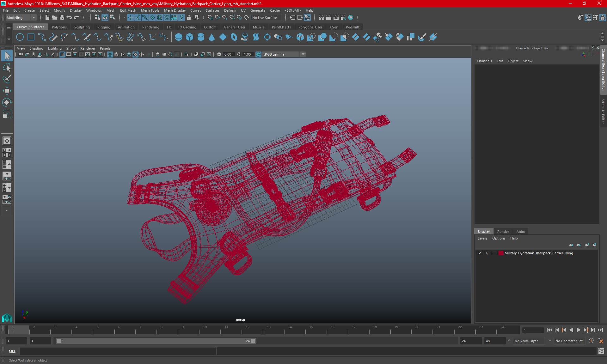
Task: Select the four-view layout icon
Action: pos(7,153)
